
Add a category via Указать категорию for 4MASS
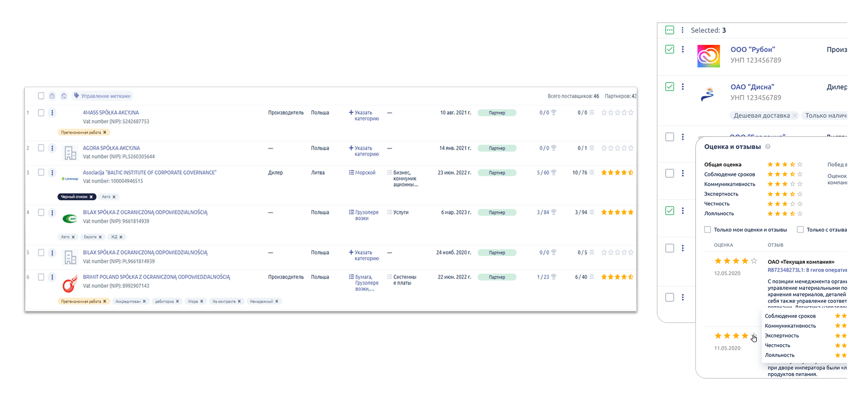point(364,115)
